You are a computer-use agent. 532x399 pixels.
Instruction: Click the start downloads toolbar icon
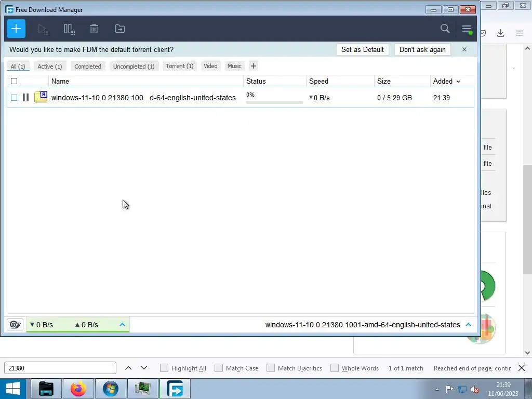[43, 29]
